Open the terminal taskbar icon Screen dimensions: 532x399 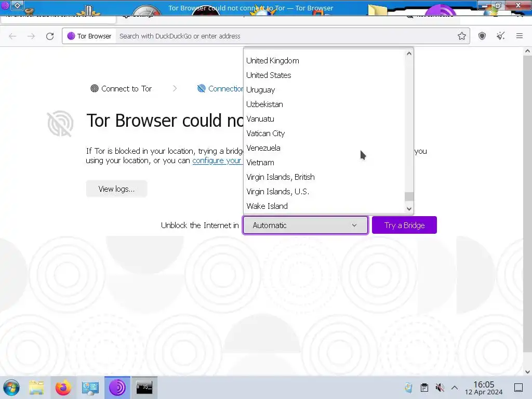(x=144, y=388)
